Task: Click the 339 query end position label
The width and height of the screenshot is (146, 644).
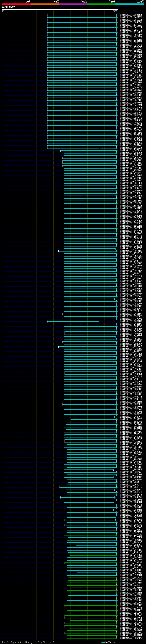Action: 115,11
